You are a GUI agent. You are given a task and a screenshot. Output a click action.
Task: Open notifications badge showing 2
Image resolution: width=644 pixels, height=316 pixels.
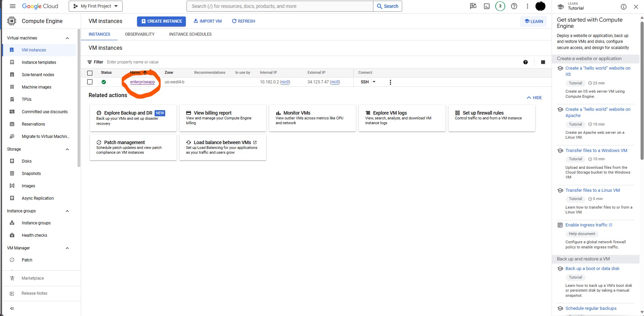[x=500, y=6]
